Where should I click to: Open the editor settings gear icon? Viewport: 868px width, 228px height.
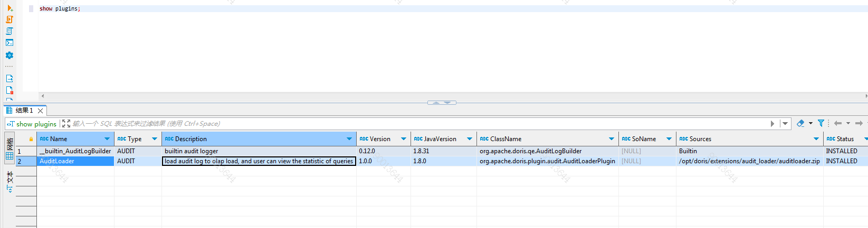pos(9,55)
